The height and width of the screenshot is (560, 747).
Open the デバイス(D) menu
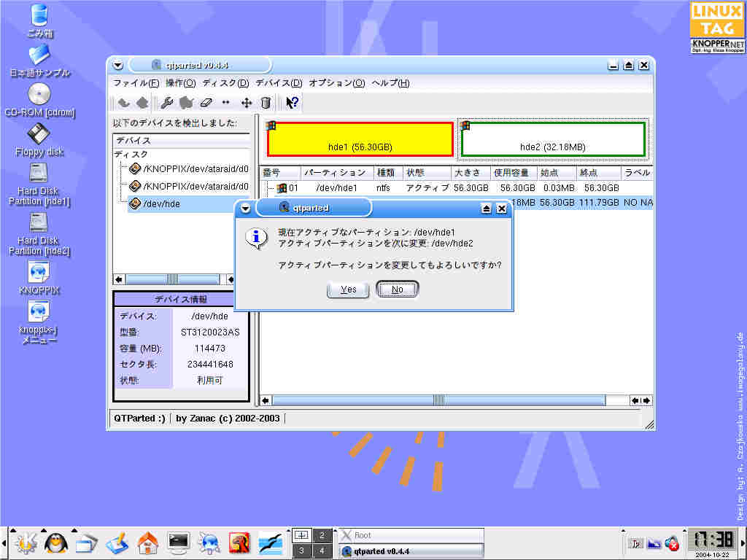[279, 83]
